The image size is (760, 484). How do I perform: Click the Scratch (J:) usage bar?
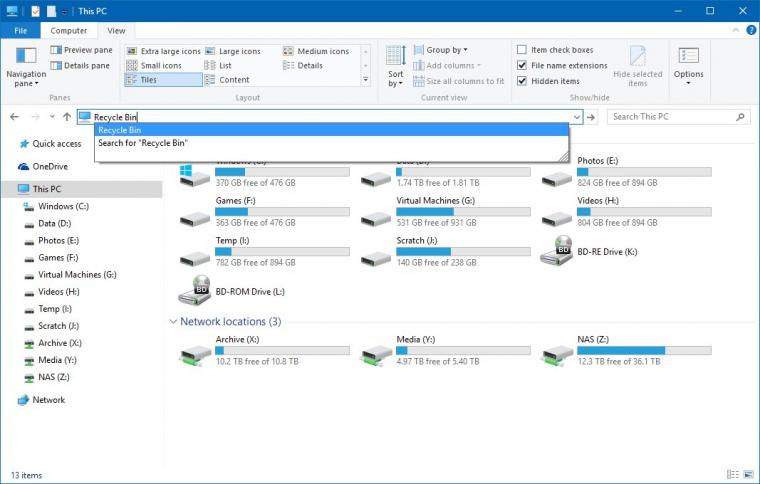click(x=463, y=251)
